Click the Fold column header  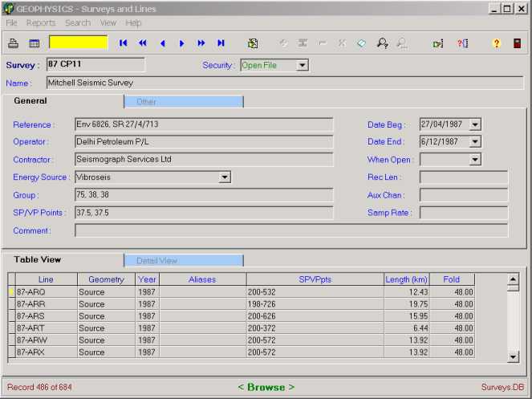click(x=452, y=279)
